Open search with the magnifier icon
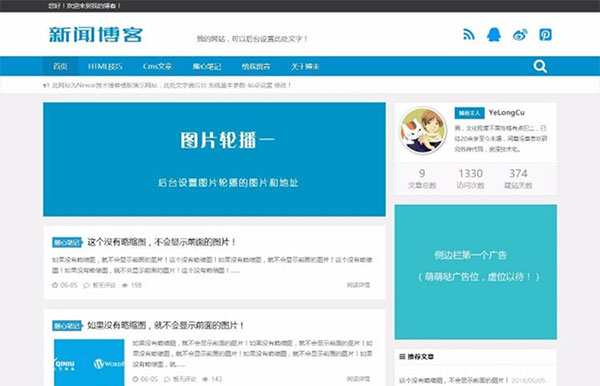 [540, 66]
